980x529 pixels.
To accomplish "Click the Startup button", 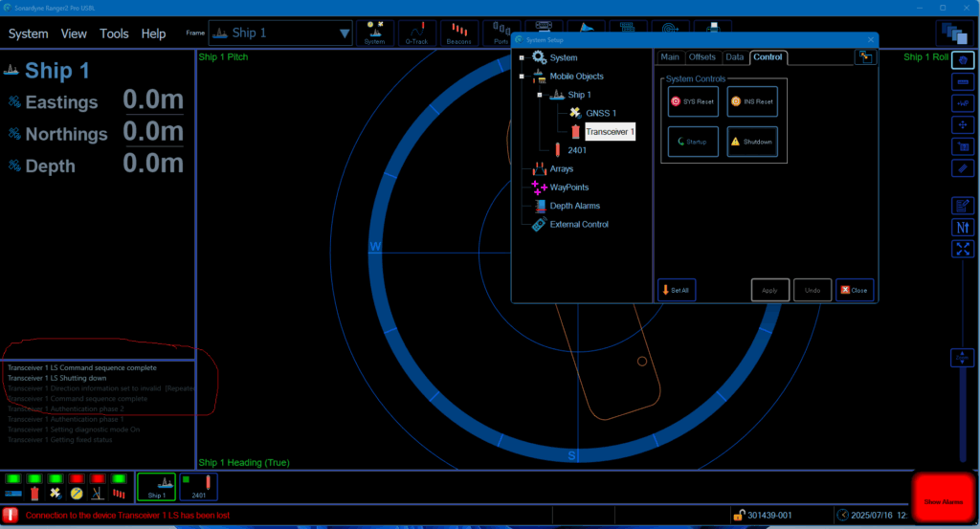I will tap(693, 142).
